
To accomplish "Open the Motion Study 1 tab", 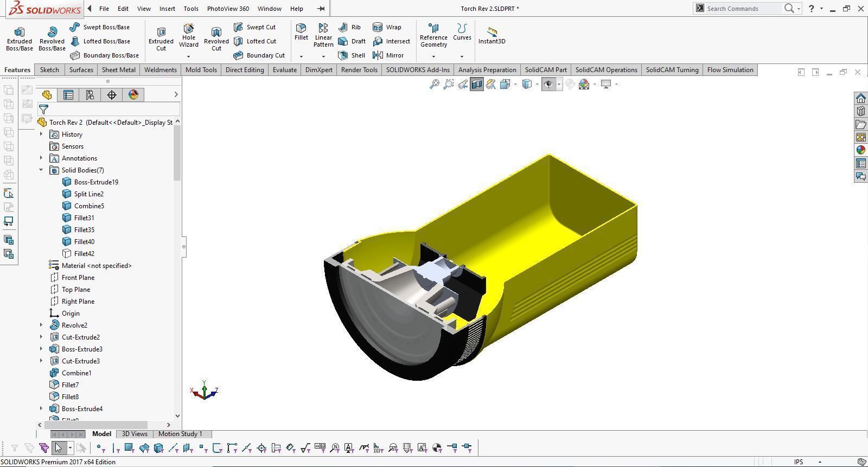I will (180, 434).
